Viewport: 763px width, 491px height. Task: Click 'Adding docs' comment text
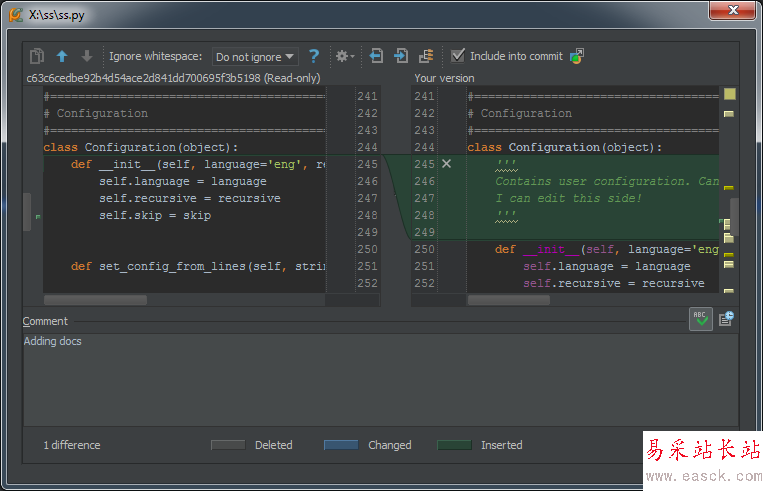pyautogui.click(x=53, y=341)
